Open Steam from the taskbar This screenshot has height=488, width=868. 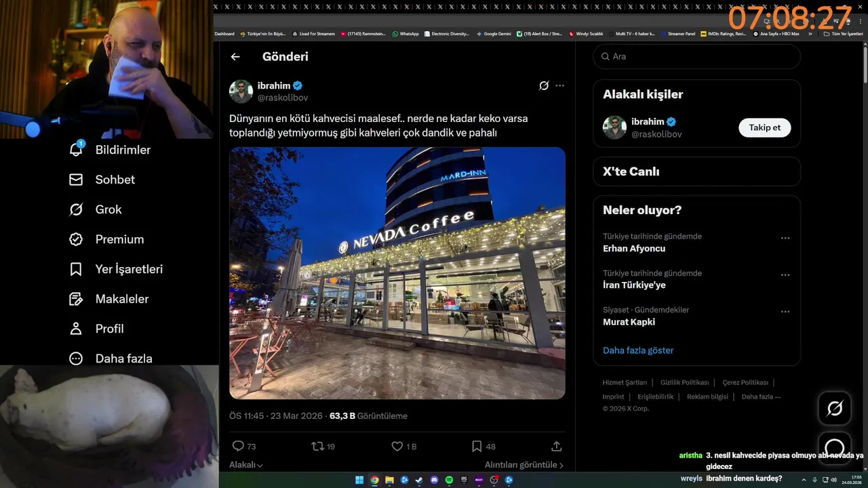click(419, 481)
